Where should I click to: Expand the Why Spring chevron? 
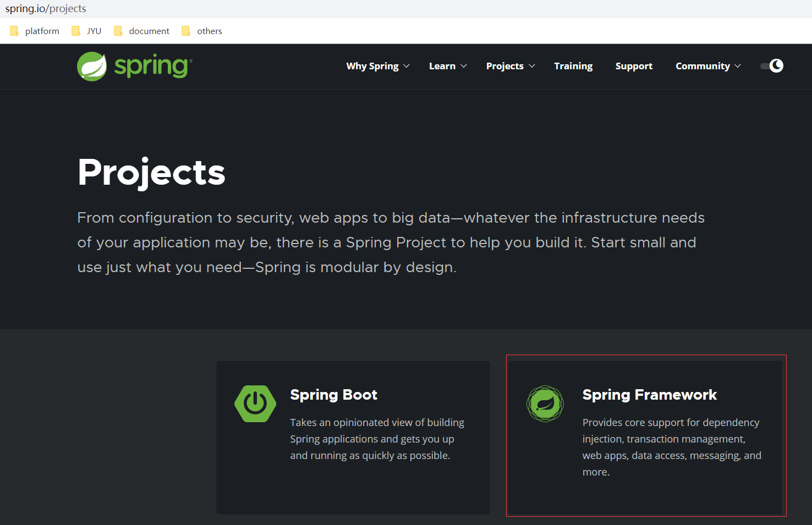pyautogui.click(x=407, y=66)
